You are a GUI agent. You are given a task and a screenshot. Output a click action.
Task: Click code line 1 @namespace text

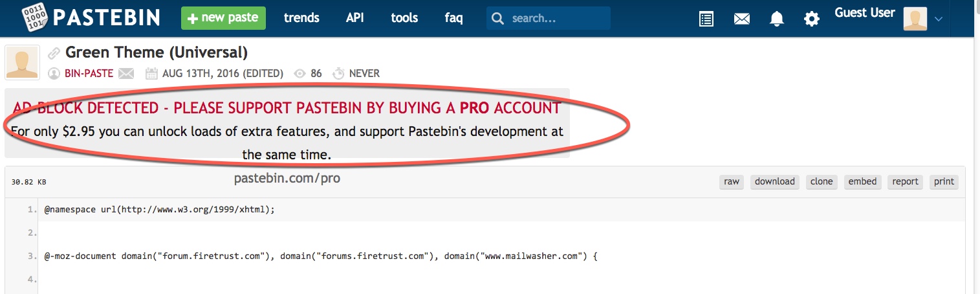160,210
